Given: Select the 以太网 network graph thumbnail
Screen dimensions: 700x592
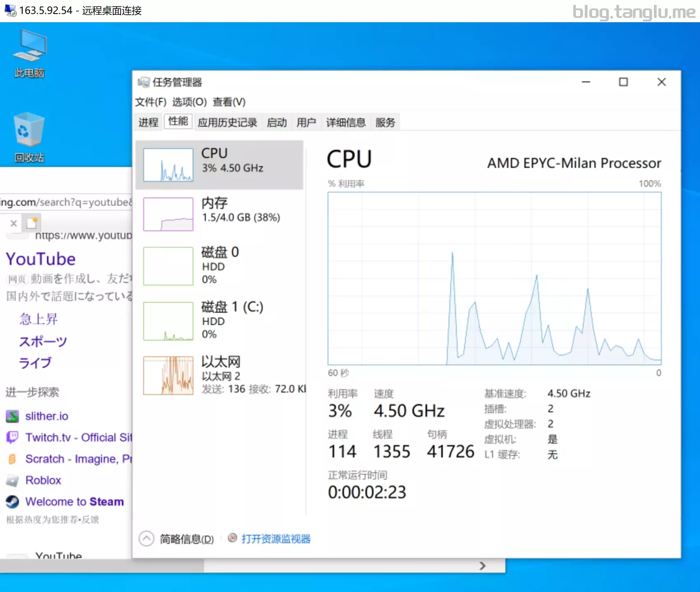Looking at the screenshot, I should coord(168,375).
